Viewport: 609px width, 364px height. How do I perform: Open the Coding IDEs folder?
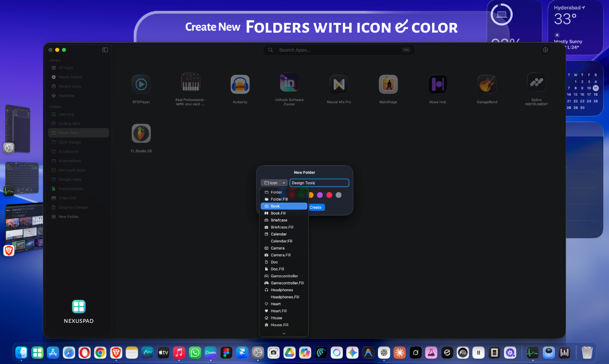pyautogui.click(x=79, y=124)
